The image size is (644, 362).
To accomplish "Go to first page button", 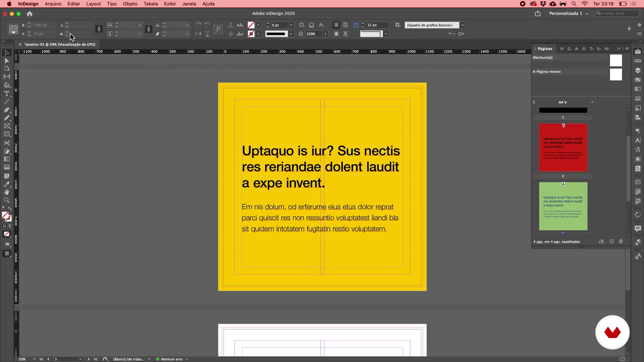I will tap(41, 359).
